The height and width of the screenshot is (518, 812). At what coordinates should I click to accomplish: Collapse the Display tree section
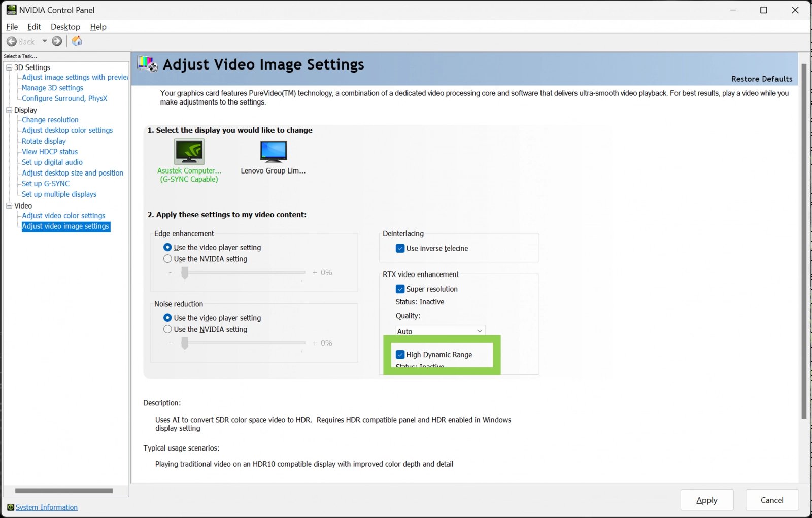9,110
